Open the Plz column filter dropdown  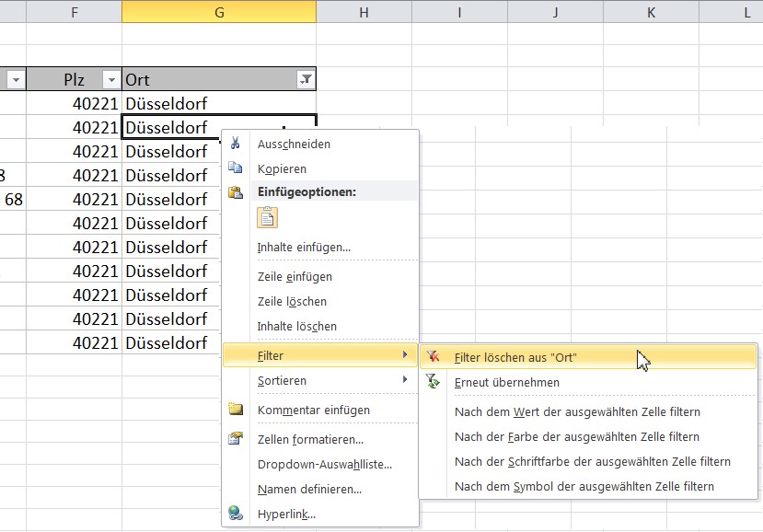pyautogui.click(x=111, y=79)
